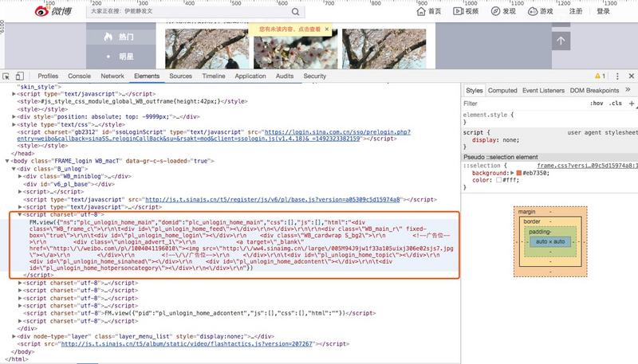Switch to the Audits tab
The image size is (638, 364).
tap(285, 76)
